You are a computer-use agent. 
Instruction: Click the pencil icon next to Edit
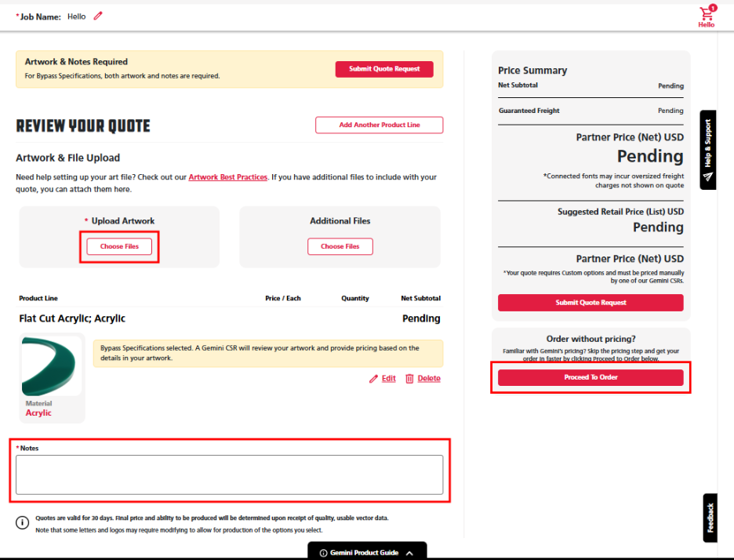click(x=373, y=379)
